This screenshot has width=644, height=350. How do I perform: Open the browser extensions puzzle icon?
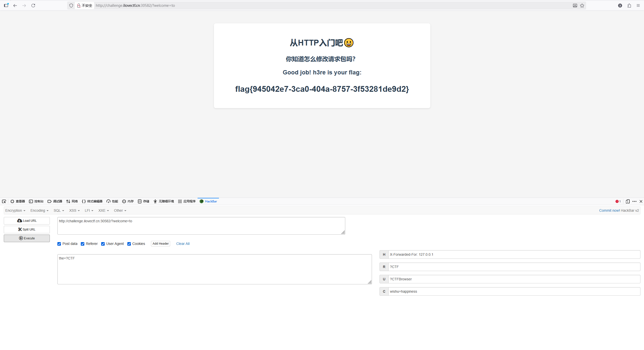tap(629, 6)
